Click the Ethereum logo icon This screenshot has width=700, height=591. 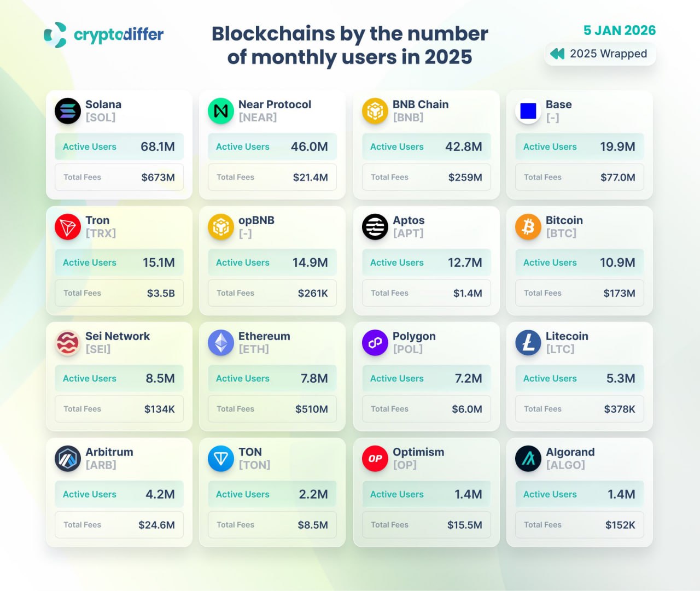(221, 343)
